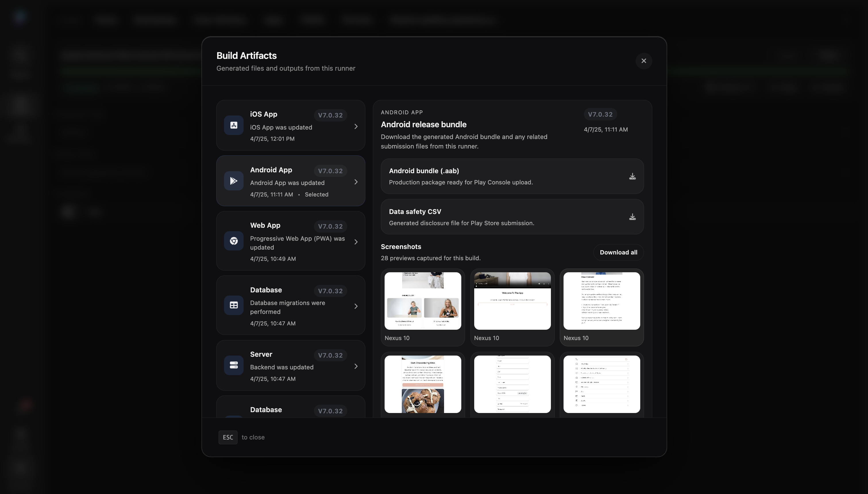Click 'Backend was updated' text

click(x=281, y=367)
